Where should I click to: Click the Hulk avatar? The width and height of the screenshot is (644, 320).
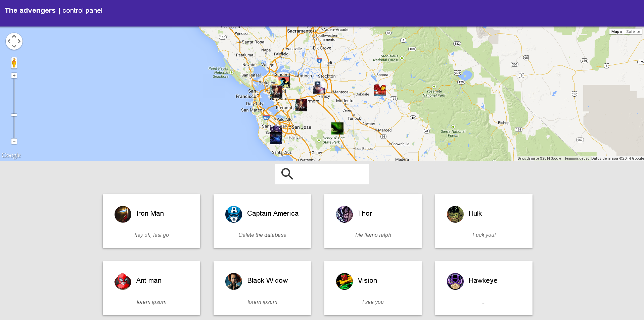[x=455, y=214]
